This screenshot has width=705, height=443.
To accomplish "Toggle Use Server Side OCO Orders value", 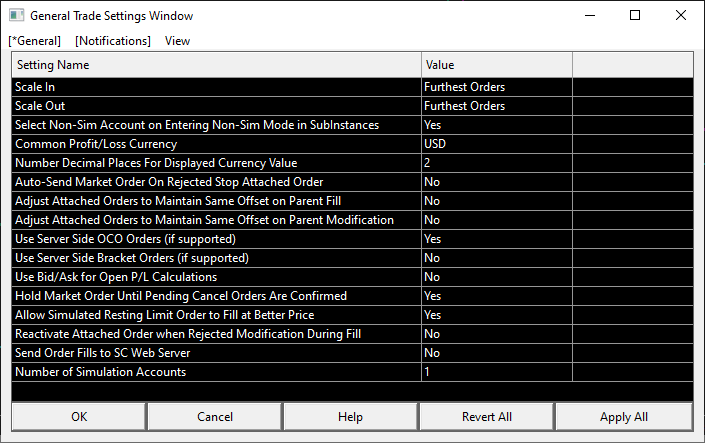I will click(495, 239).
